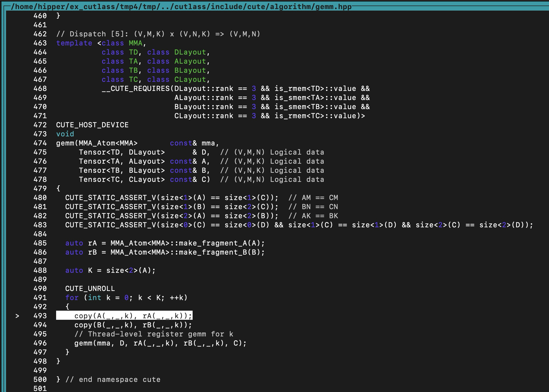Click line number 494 in the gutter
This screenshot has height=392, width=549.
click(40, 325)
